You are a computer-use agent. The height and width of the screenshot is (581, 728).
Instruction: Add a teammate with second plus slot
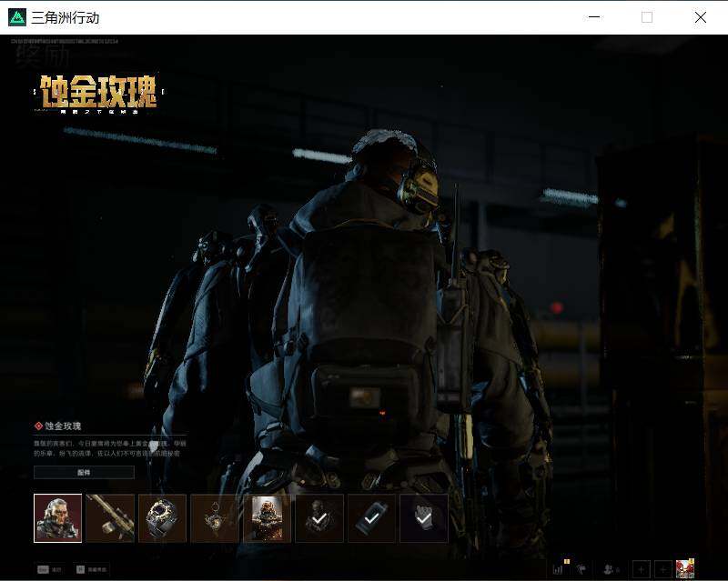tap(663, 569)
